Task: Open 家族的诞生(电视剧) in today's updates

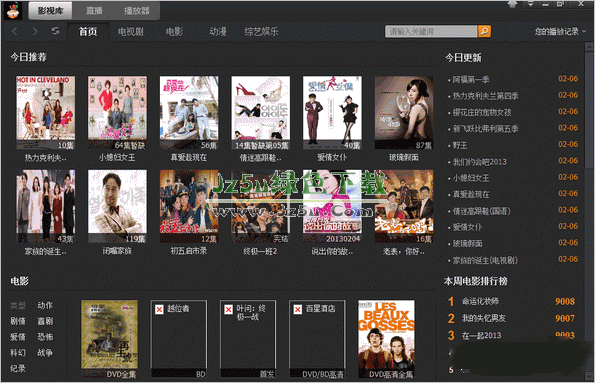Action: (x=485, y=260)
